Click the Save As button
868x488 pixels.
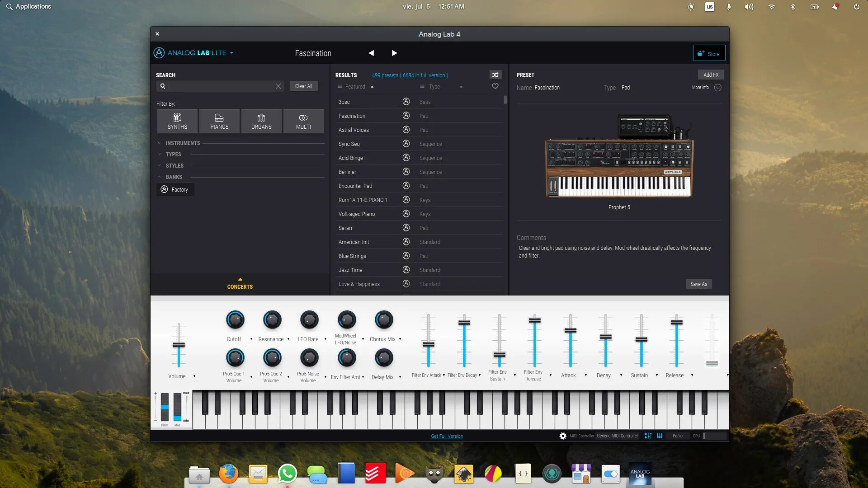click(x=698, y=284)
